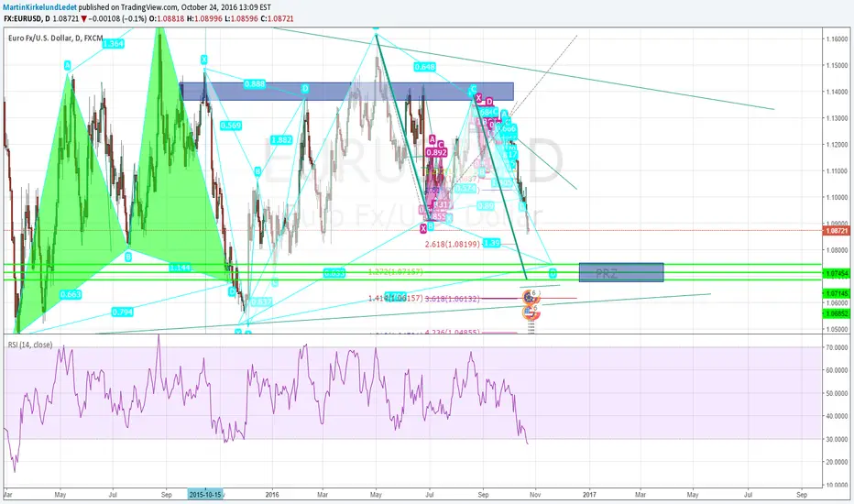Select the 0.794 ratio label
Image resolution: width=854 pixels, height=504 pixels.
122,312
